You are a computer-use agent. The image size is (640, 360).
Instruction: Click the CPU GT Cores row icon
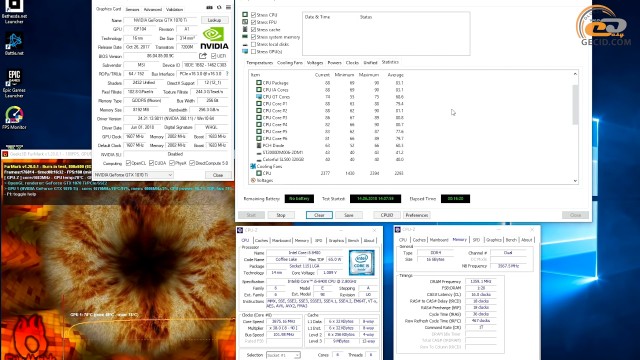259,97
